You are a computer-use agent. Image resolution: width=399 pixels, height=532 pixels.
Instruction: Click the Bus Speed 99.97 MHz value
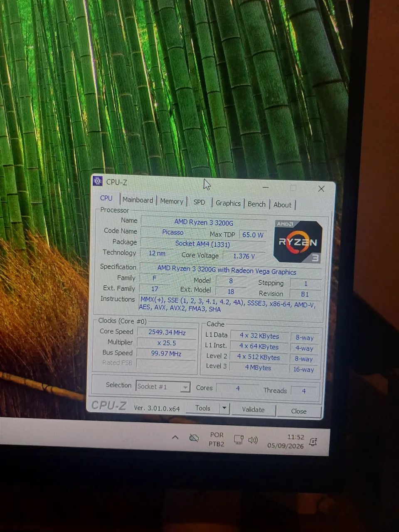click(x=166, y=353)
